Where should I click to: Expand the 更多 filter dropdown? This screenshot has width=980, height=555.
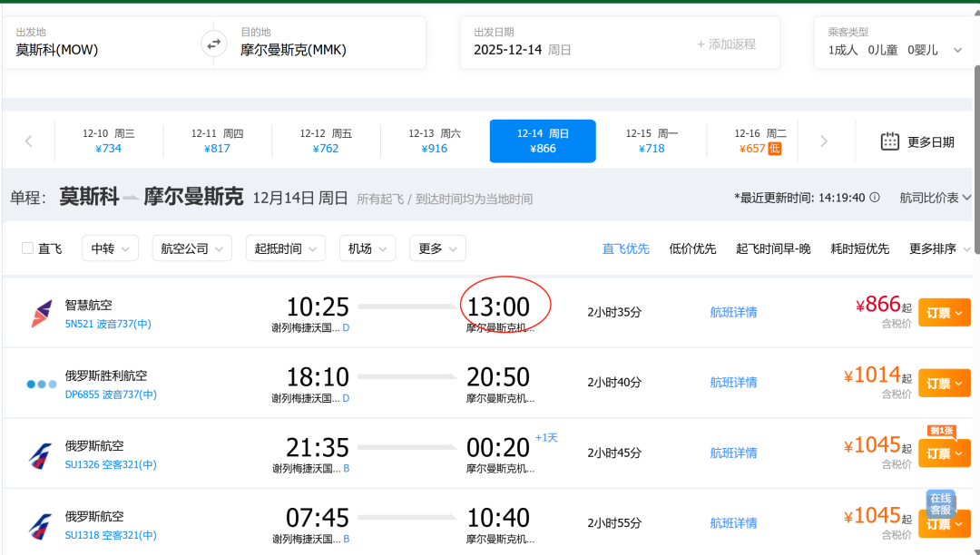[437, 248]
